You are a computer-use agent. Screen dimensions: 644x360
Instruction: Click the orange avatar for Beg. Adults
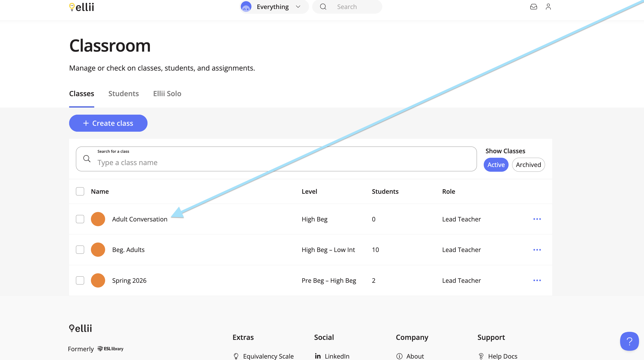[98, 249]
